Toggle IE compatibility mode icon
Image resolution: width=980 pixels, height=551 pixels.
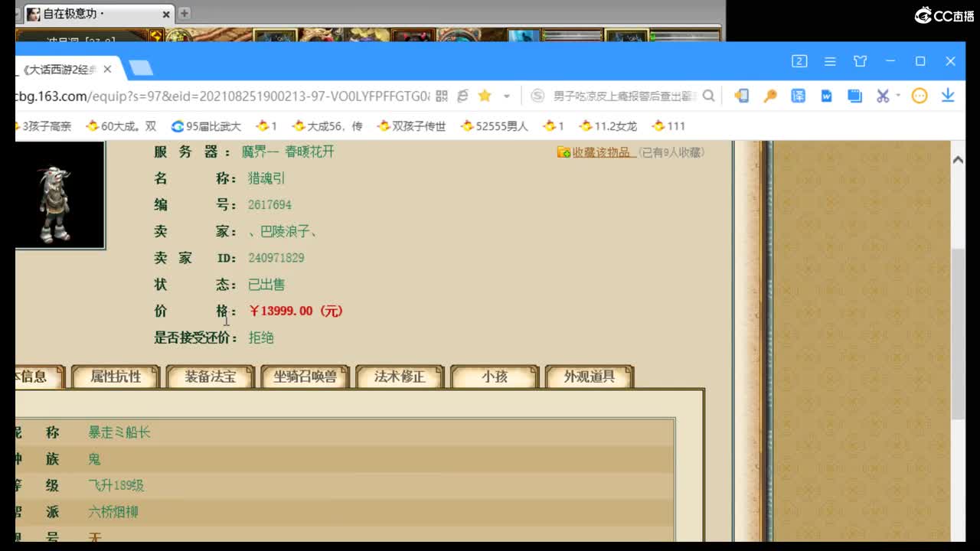pyautogui.click(x=462, y=96)
